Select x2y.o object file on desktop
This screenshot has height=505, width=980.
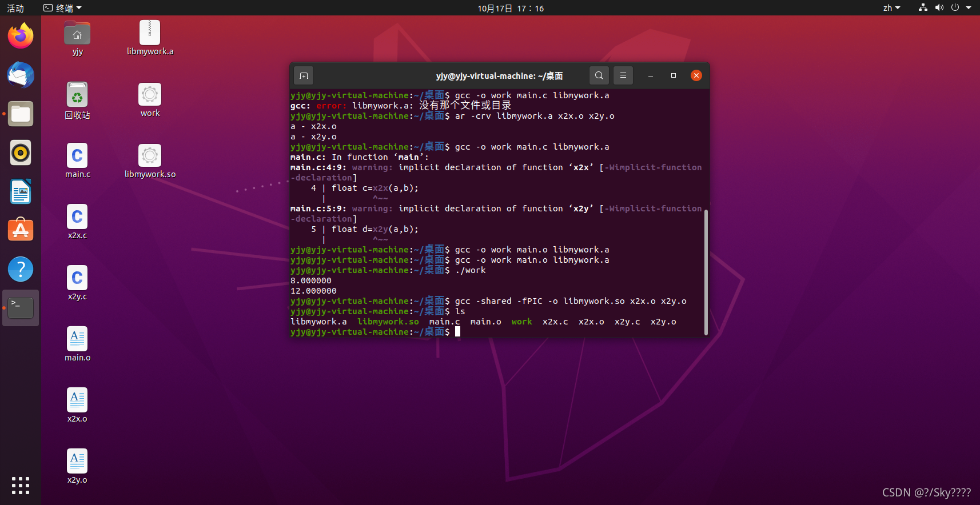77,466
